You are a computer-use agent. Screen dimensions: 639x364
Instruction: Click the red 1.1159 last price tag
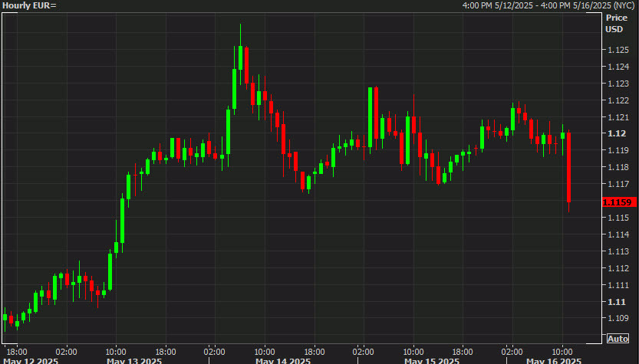pos(619,202)
